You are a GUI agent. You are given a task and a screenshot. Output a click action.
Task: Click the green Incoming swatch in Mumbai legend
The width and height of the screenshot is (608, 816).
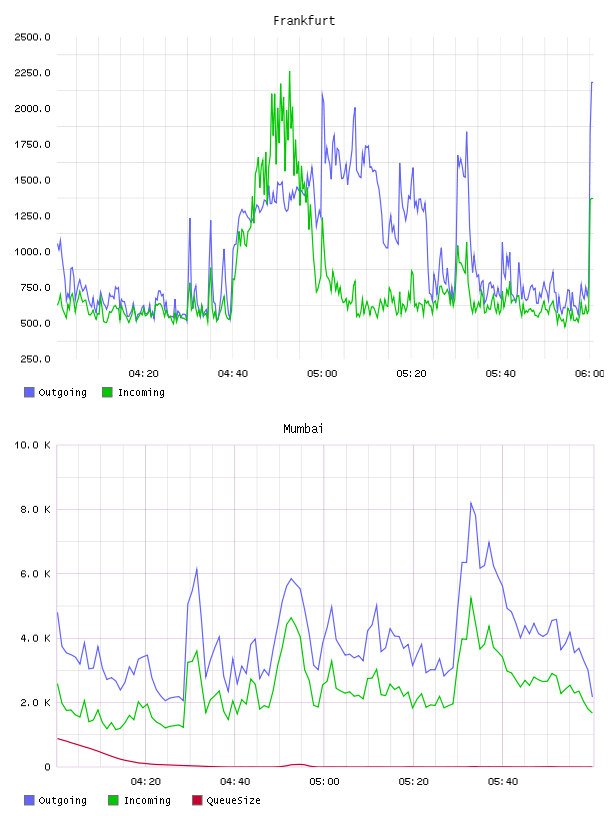[x=113, y=800]
